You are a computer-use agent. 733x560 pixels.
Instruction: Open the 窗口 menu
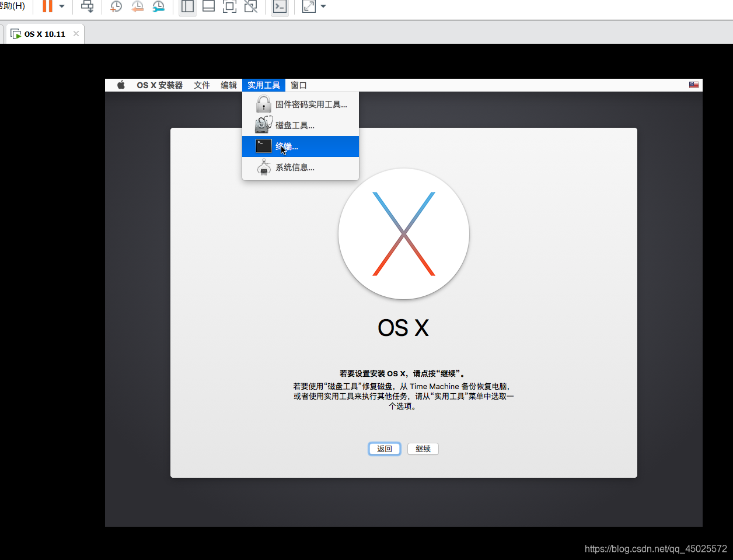[299, 85]
